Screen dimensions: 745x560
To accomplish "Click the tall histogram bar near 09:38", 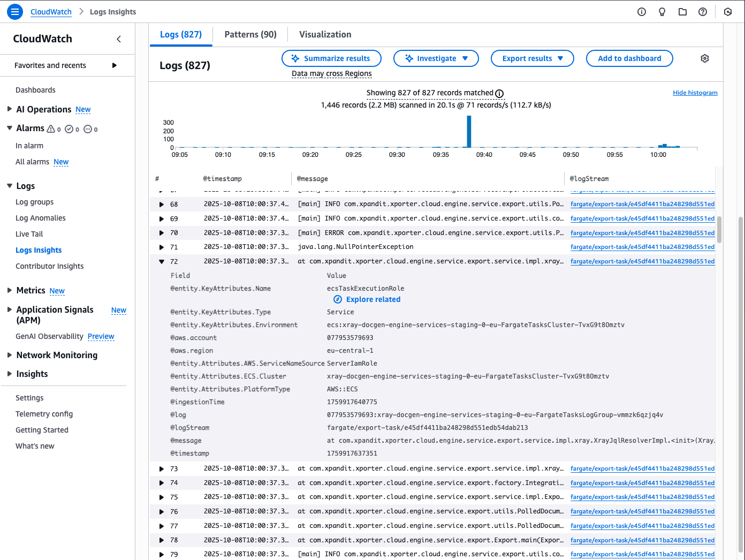I will pos(469,132).
